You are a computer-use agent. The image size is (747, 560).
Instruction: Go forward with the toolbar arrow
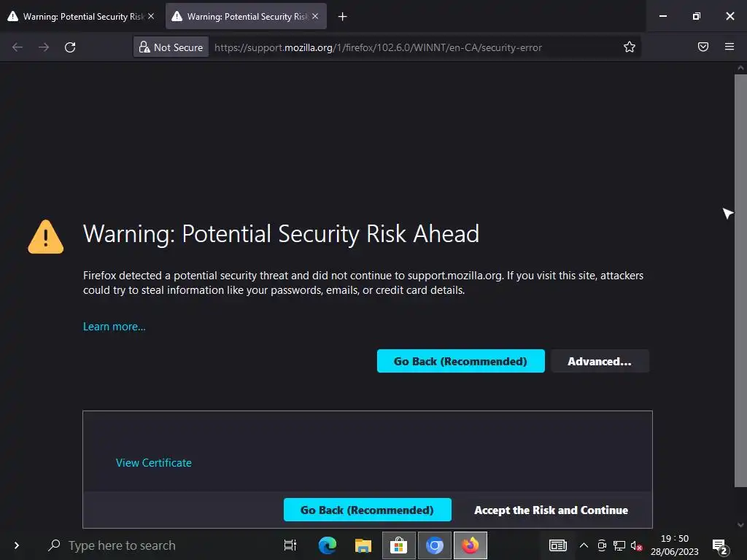point(44,47)
